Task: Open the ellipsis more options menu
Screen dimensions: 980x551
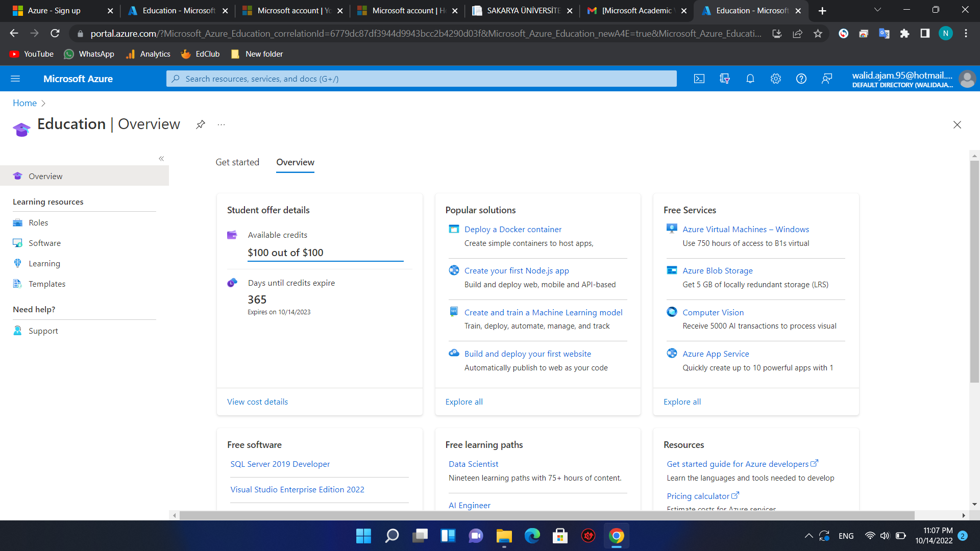Action: (x=221, y=124)
